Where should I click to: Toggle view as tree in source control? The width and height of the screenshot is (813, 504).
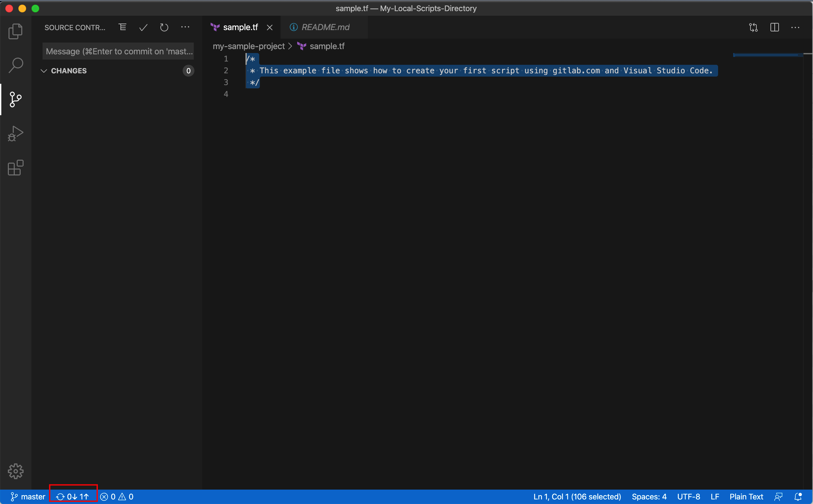pyautogui.click(x=122, y=27)
